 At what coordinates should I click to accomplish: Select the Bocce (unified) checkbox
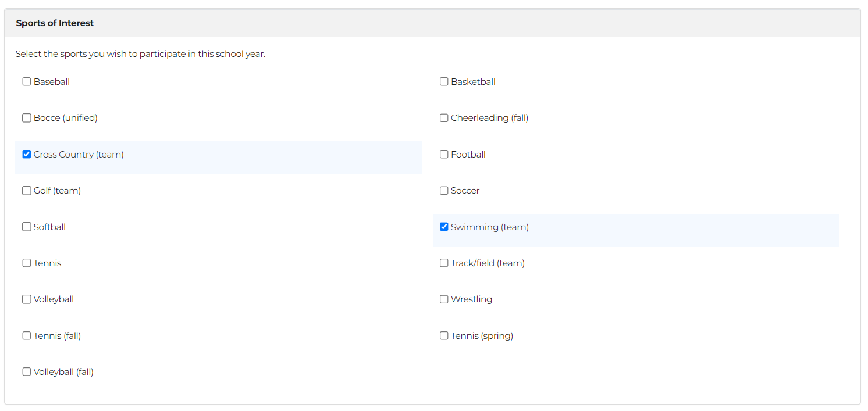tap(27, 118)
